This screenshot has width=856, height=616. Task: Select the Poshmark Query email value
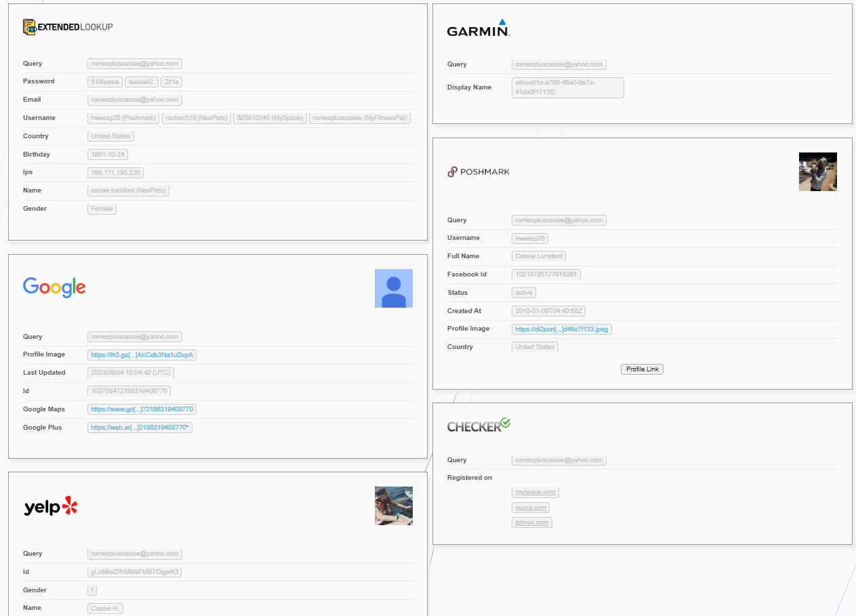(x=559, y=220)
